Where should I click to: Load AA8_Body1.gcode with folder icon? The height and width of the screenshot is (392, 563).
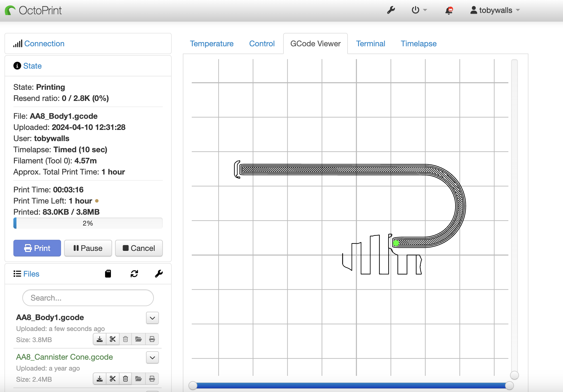click(139, 339)
